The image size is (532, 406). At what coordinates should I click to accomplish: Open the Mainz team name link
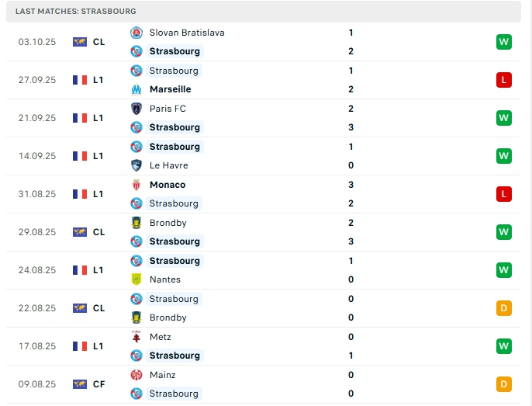tap(163, 375)
